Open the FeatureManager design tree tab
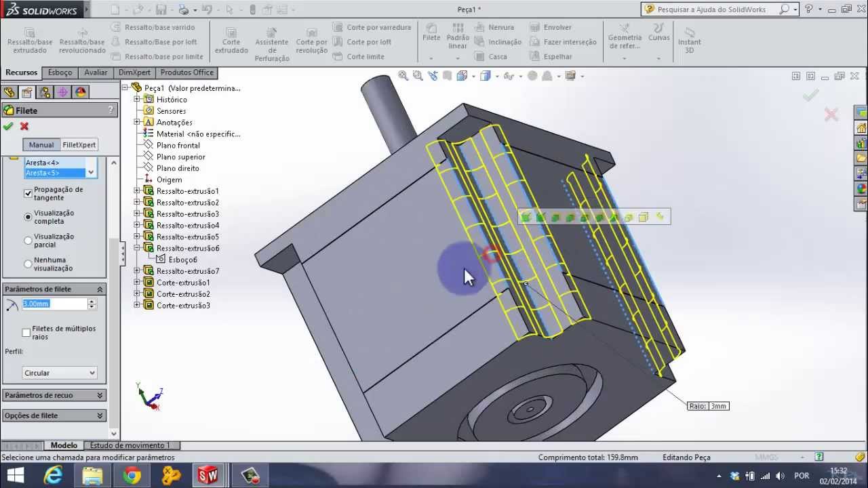This screenshot has height=488, width=868. pyautogui.click(x=9, y=92)
